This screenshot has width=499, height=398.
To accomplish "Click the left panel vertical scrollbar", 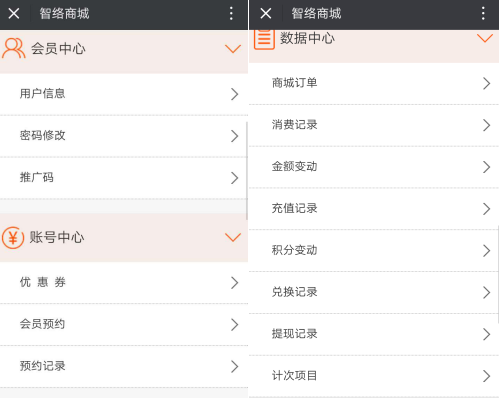I will click(247, 171).
